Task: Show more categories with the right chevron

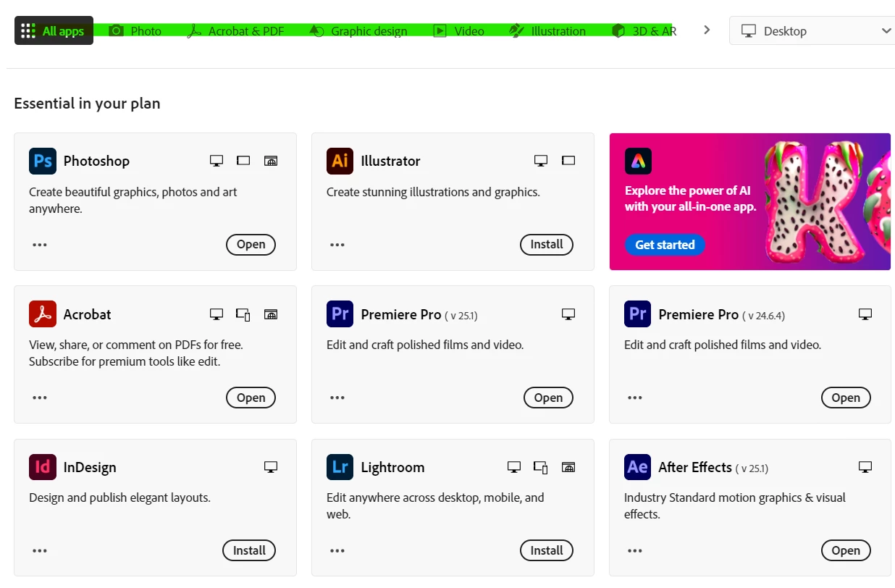Action: [707, 30]
